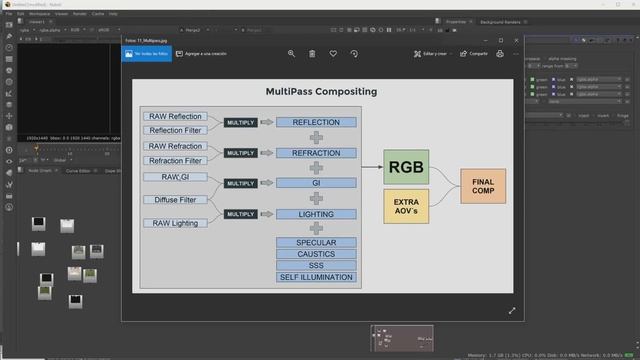Click the full-screen arrows icon in Photos
640x360 pixels.
512,311
